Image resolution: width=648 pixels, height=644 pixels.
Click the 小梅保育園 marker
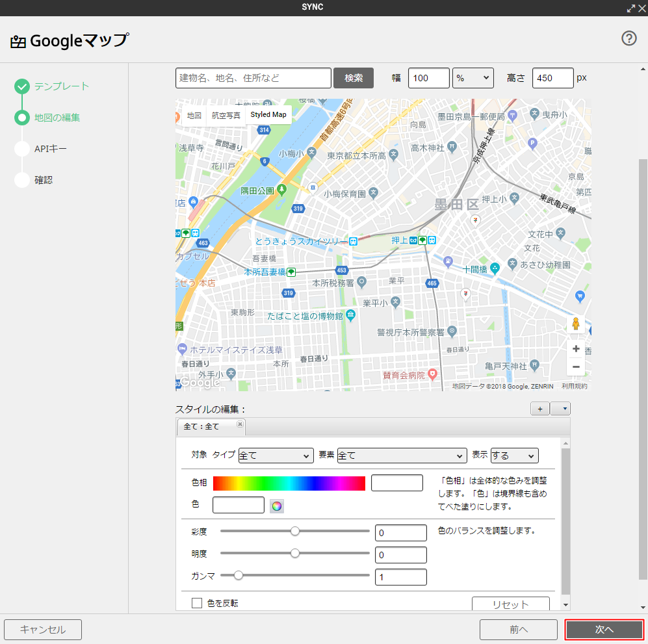click(373, 192)
